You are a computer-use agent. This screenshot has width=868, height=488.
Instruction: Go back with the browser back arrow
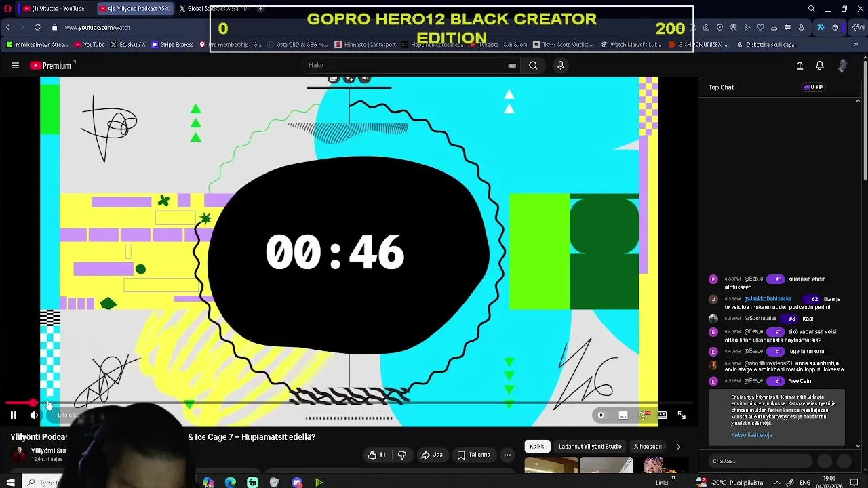(x=7, y=28)
